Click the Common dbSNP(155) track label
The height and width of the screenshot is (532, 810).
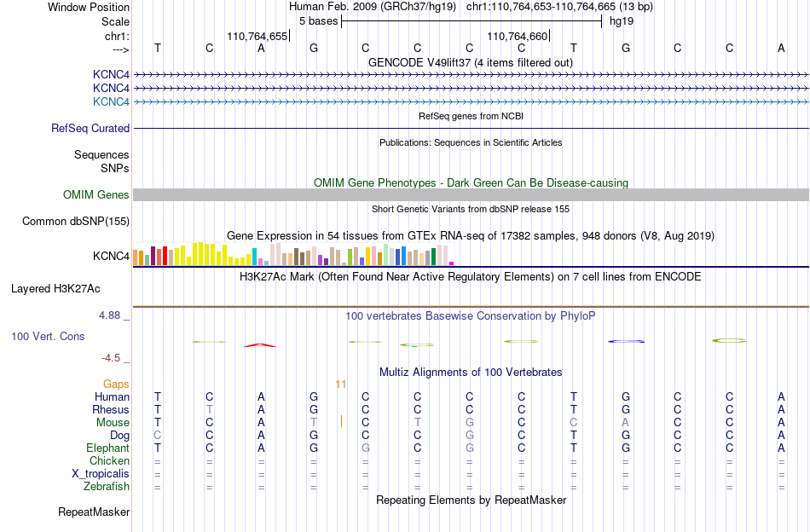[x=76, y=221]
